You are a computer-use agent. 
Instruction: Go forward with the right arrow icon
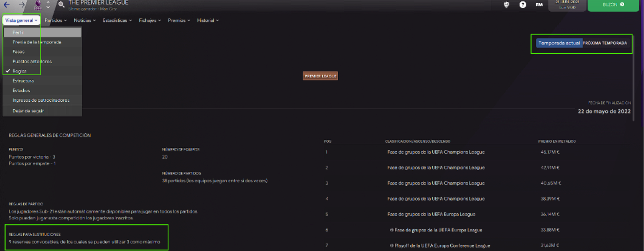22,5
